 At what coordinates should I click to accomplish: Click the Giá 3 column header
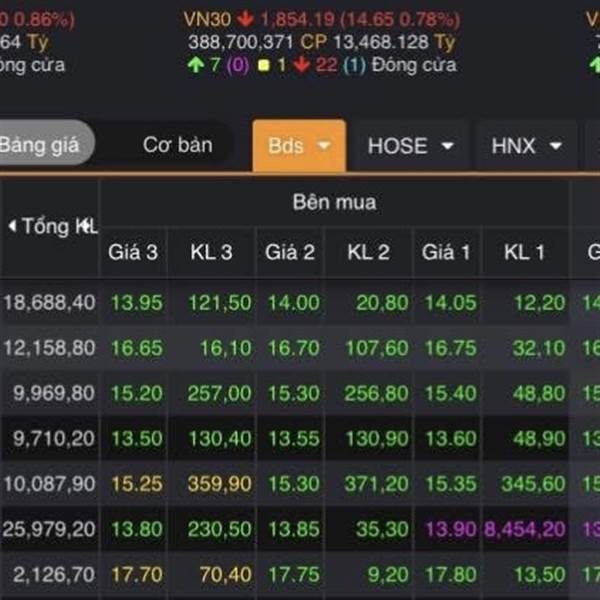[133, 253]
